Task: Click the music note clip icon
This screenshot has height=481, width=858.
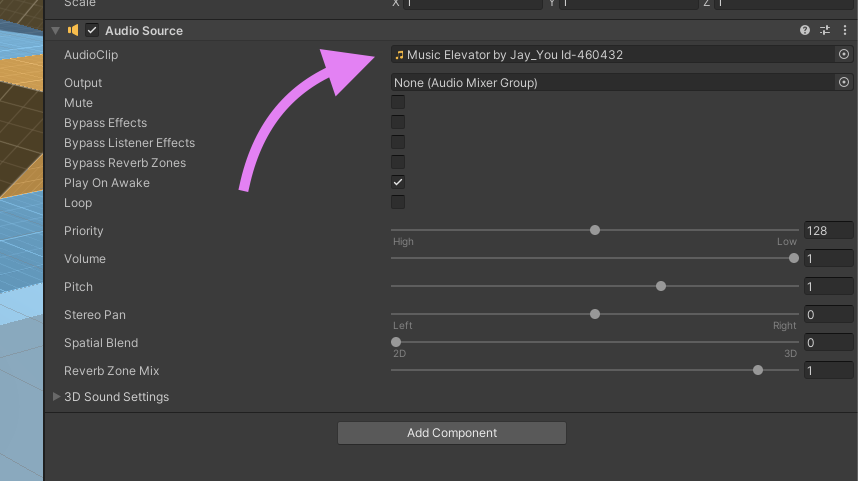Action: (400, 55)
